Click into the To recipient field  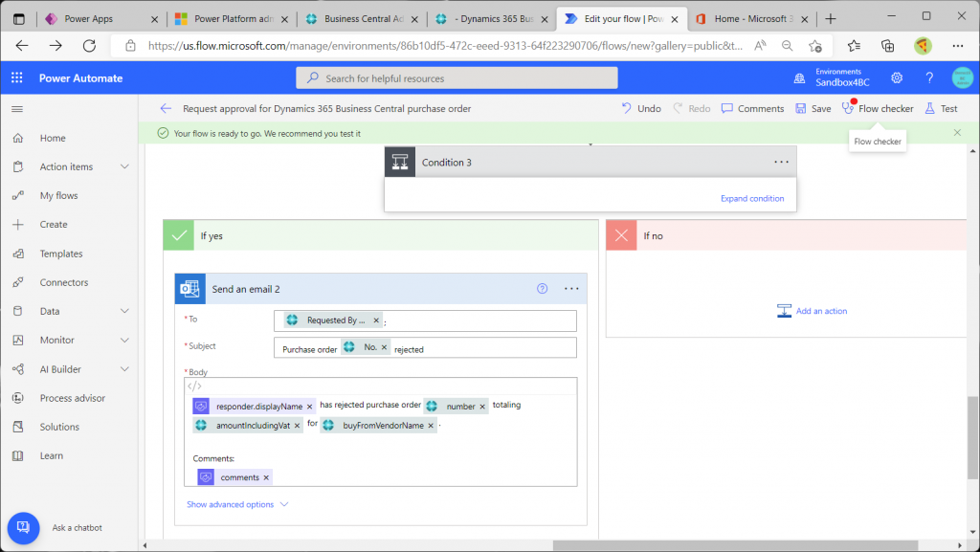425,320
